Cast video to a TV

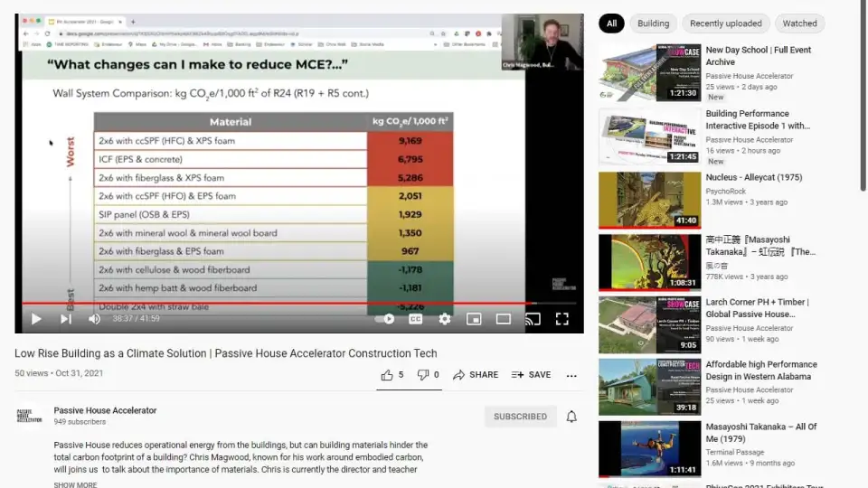[533, 319]
